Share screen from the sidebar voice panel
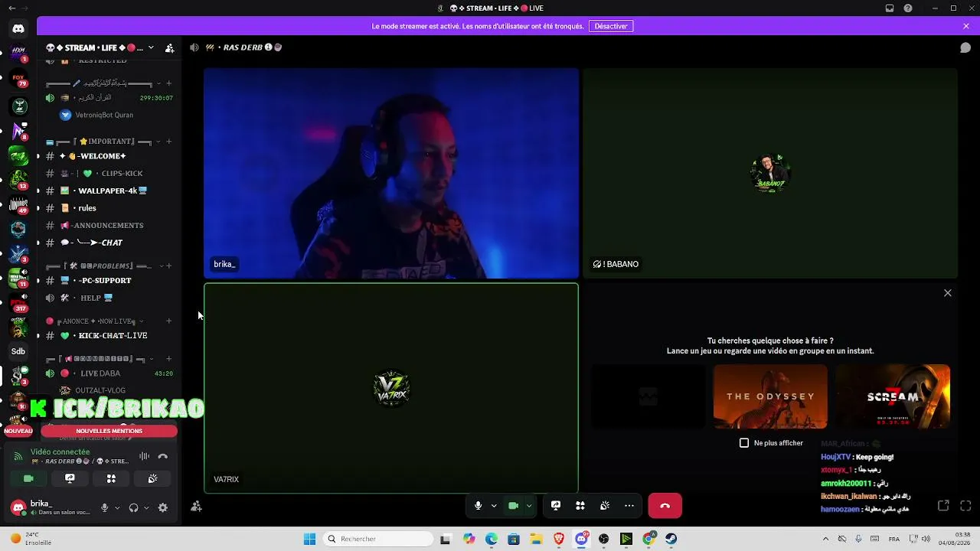Viewport: 980px width, 551px height. pos(70,478)
